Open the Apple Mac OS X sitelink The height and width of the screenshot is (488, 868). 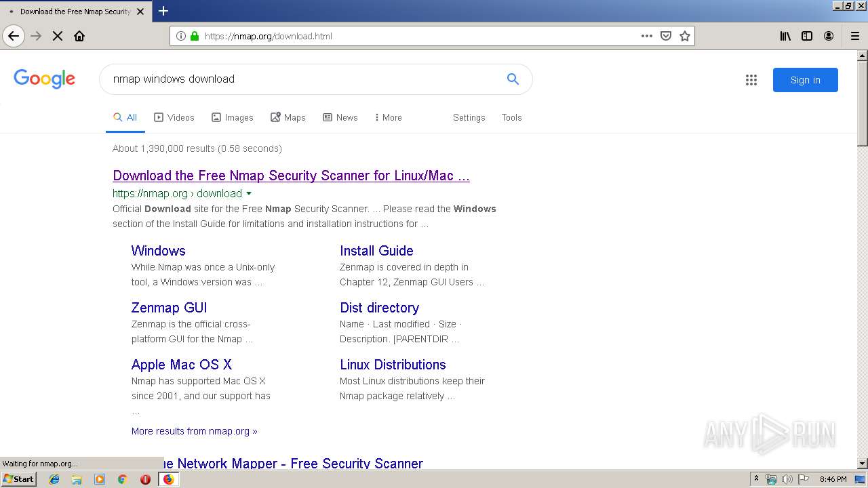(182, 365)
